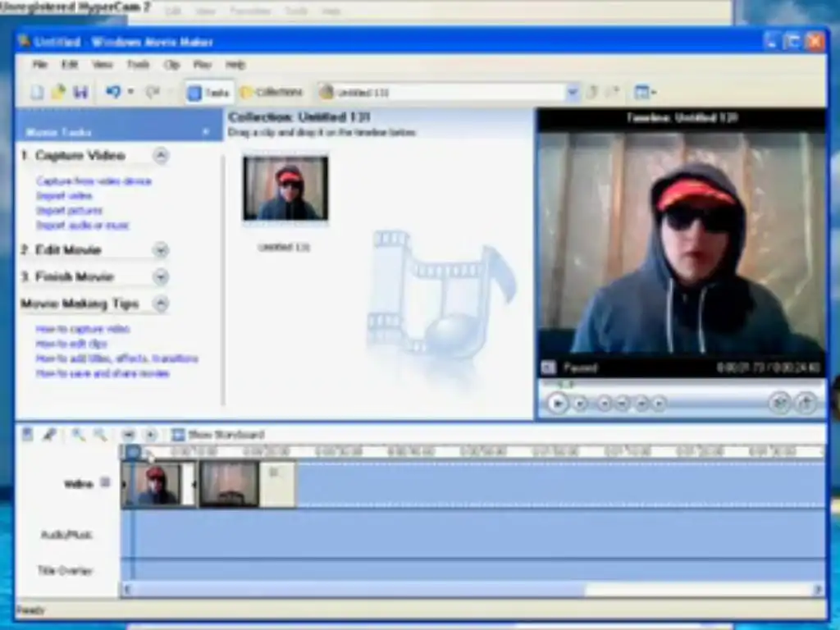
Task: Click the timeline horizontal scrollbar thumb
Action: pos(358,590)
